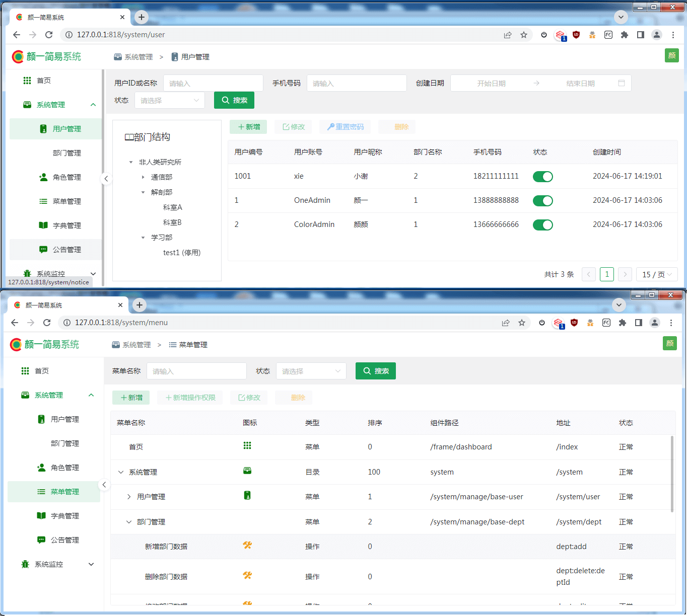Screen dimensions: 687x616
Task: Share page icon in top browser
Action: click(x=508, y=35)
